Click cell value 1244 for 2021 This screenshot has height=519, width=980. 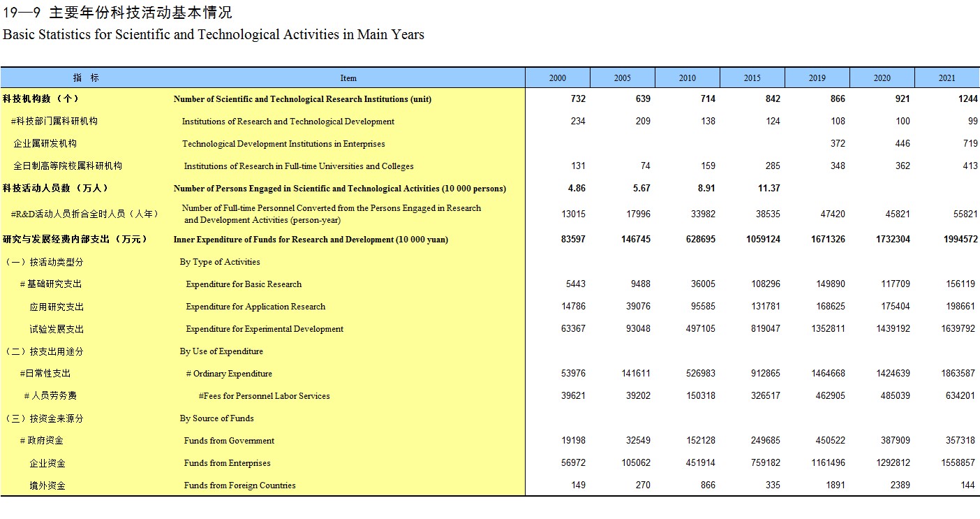pos(967,99)
